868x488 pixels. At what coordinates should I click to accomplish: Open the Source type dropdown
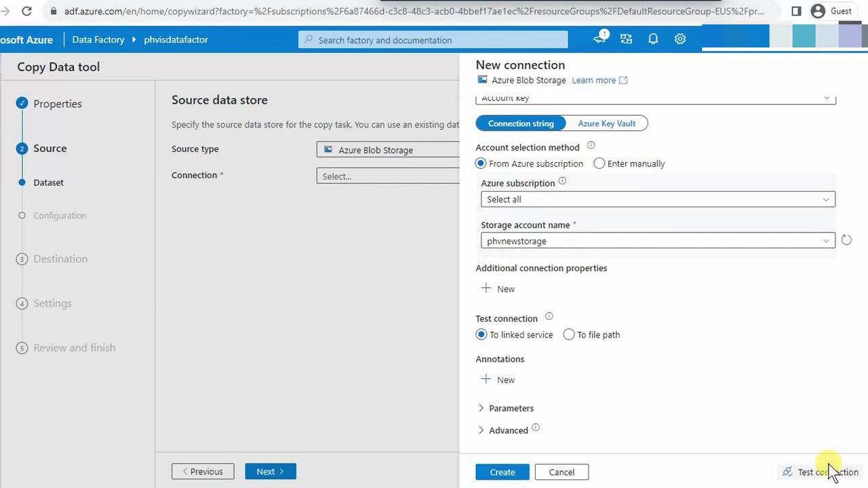point(388,150)
